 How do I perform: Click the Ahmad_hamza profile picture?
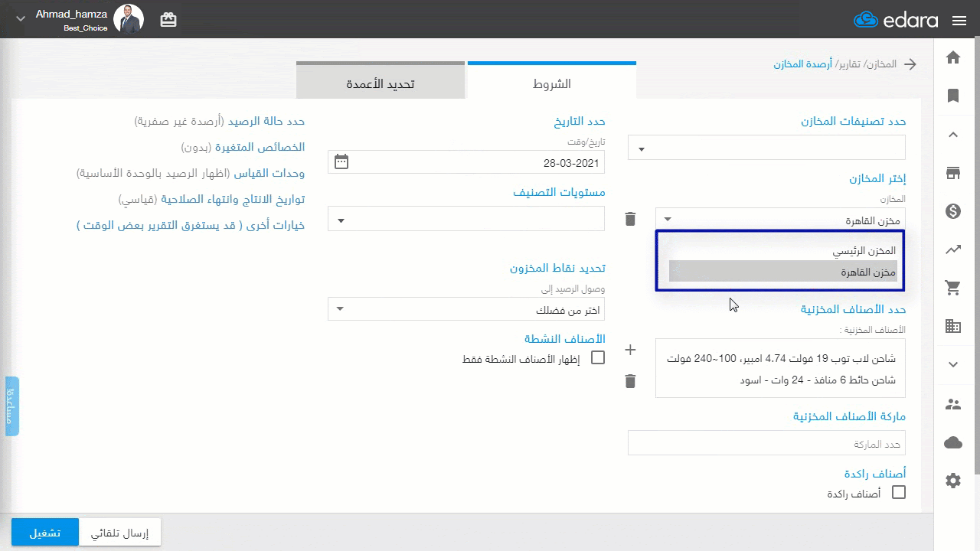[128, 19]
